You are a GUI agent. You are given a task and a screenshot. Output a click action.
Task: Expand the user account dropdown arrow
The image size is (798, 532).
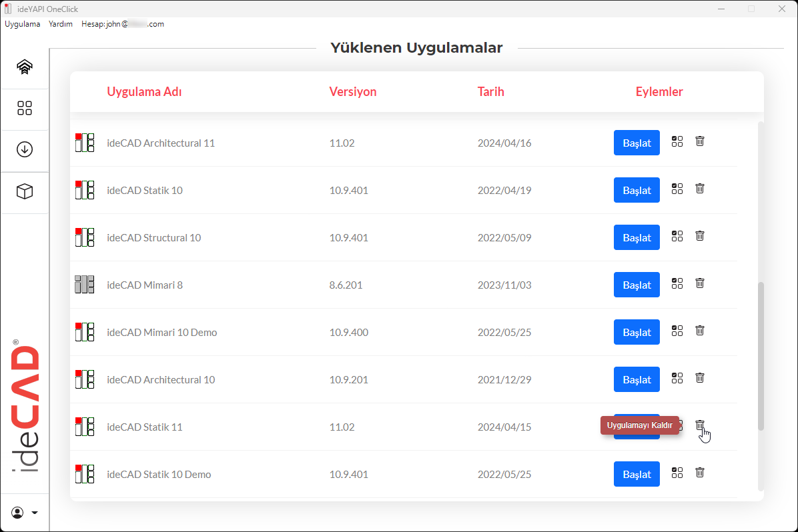click(x=35, y=513)
